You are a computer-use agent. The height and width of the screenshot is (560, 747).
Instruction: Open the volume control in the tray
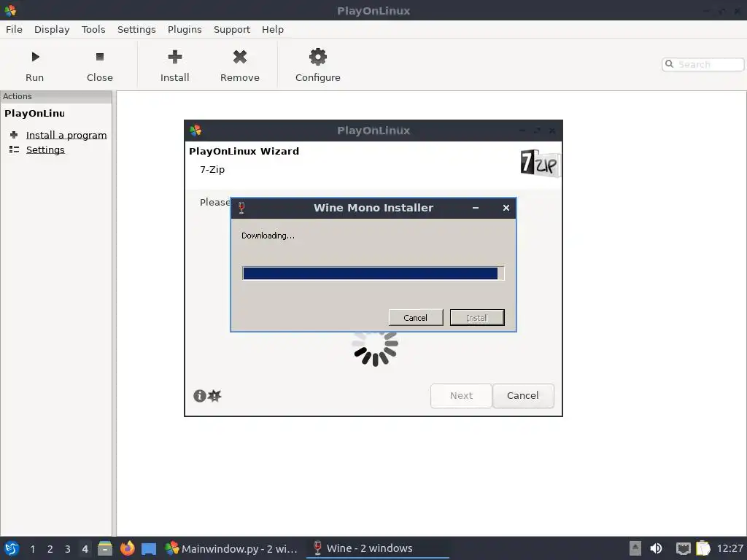coord(656,548)
